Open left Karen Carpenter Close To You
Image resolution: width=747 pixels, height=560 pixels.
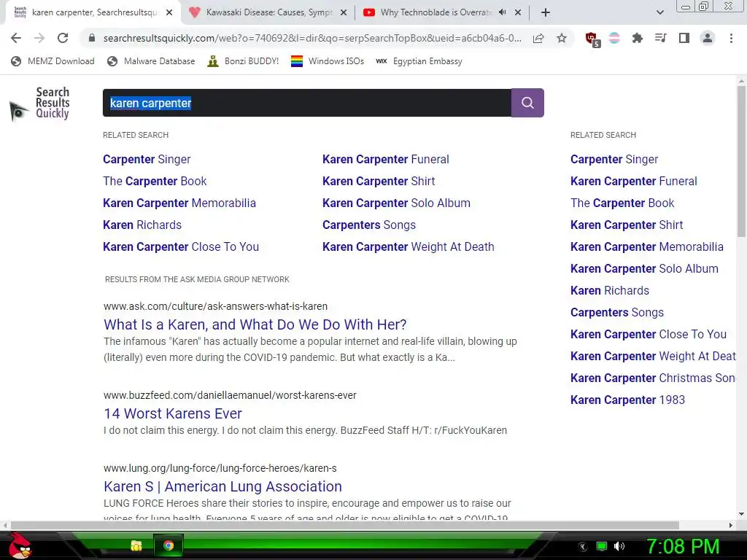[x=181, y=246]
